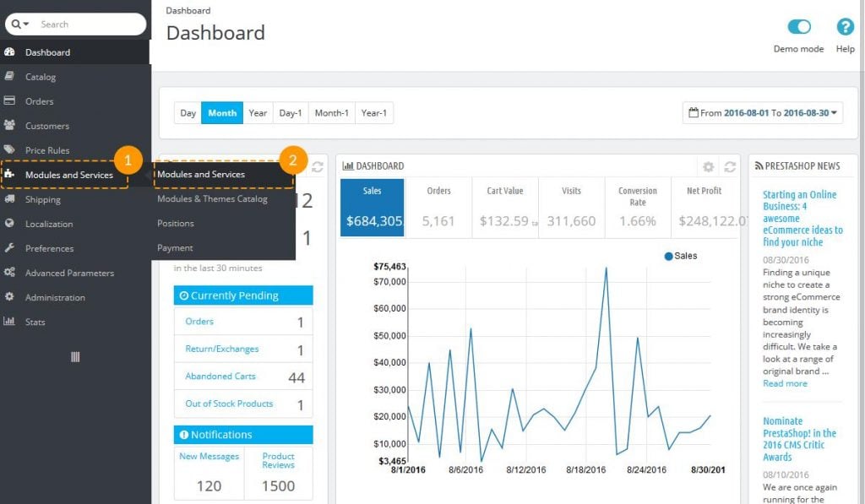Open dashboard panel gear settings icon
The height and width of the screenshot is (504, 865).
[708, 167]
